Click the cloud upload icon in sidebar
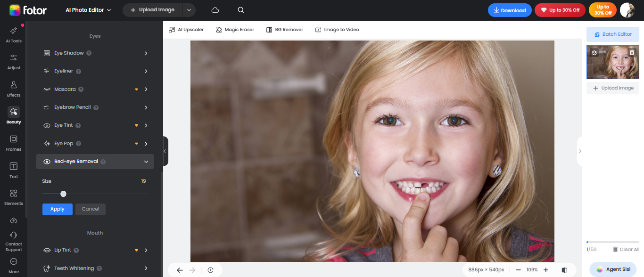The width and height of the screenshot is (644, 277). tap(14, 220)
